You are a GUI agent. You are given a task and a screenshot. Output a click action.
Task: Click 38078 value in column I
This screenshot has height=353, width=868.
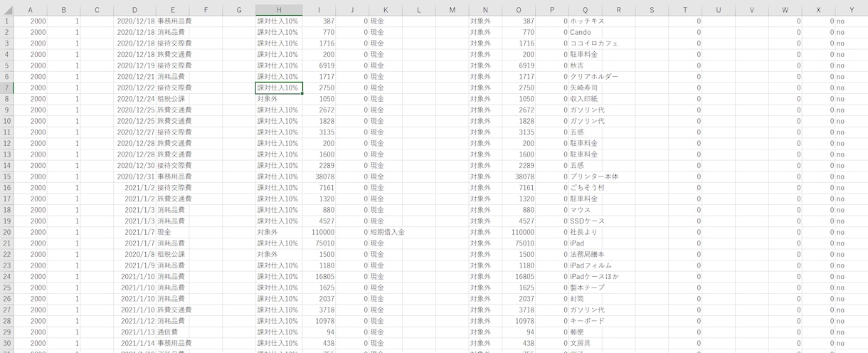click(319, 176)
